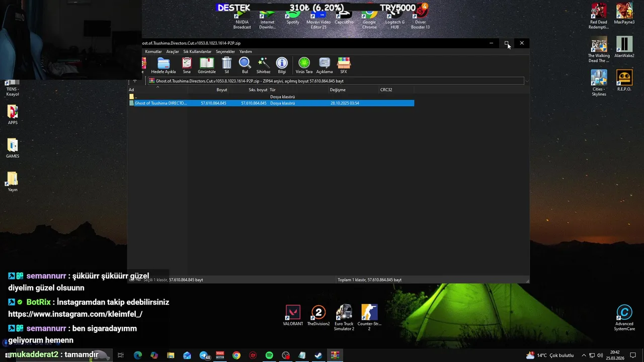
Task: Open TIENS Kısayol desktop shortcut
Action: click(13, 88)
